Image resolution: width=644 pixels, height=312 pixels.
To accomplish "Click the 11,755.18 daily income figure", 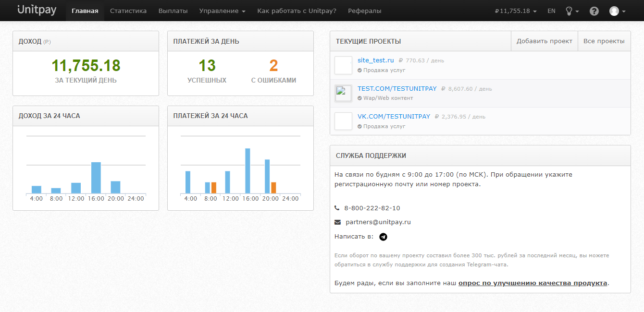I will [86, 65].
